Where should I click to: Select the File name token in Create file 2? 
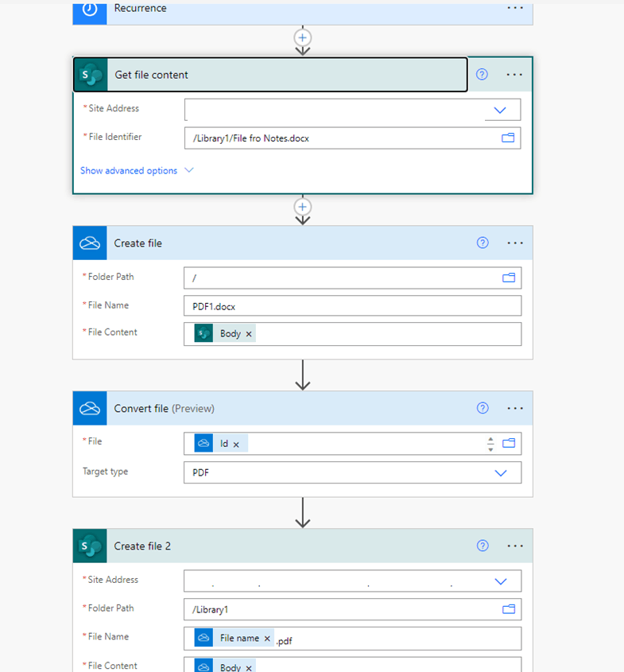point(234,638)
